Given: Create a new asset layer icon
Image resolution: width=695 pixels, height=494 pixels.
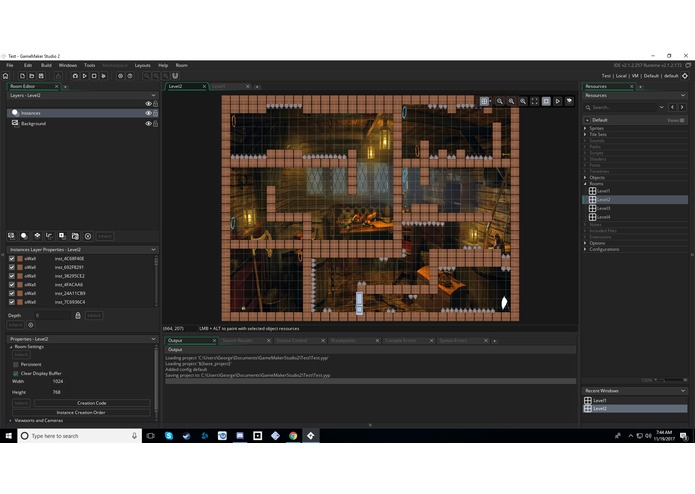Looking at the screenshot, I should [x=62, y=236].
